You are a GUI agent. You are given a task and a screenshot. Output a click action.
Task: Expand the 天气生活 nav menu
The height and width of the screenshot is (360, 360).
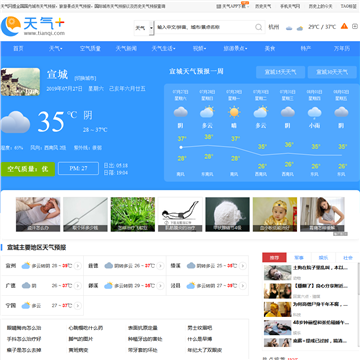point(163,49)
